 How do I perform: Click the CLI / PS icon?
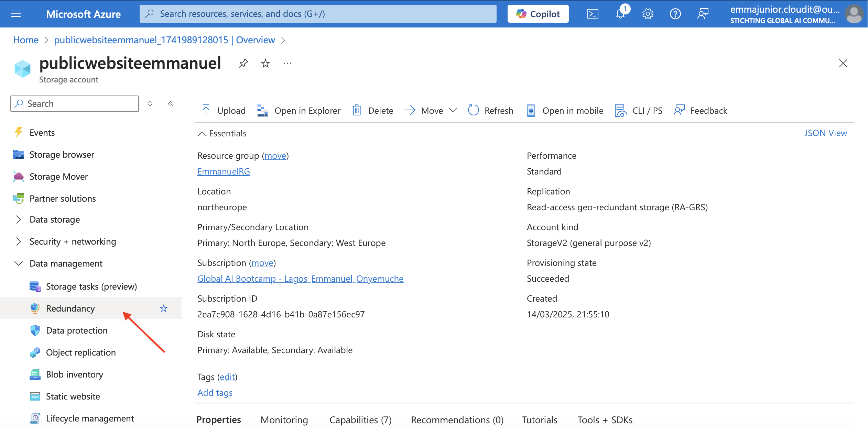pos(620,110)
